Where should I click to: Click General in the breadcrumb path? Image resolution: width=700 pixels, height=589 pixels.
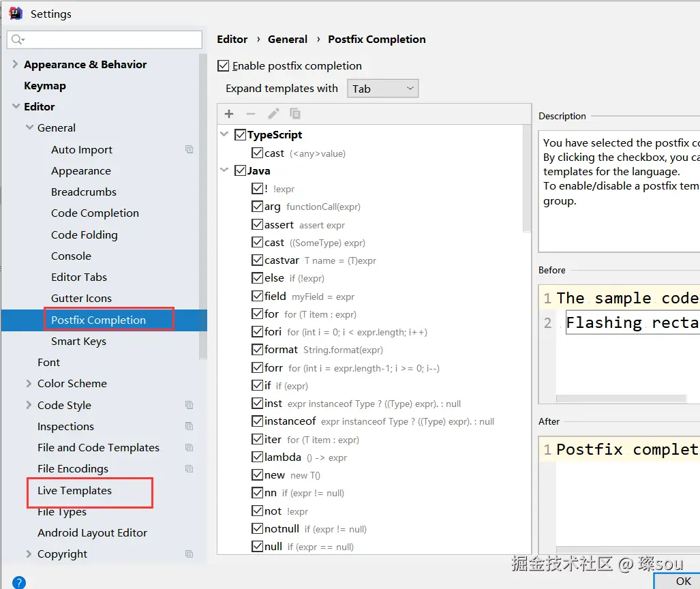click(x=288, y=40)
